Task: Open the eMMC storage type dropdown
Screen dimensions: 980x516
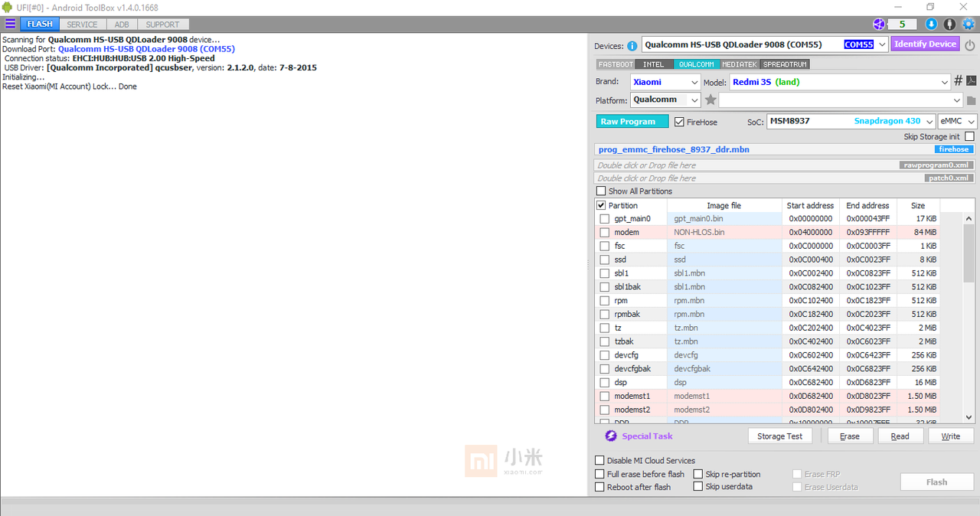Action: (958, 121)
